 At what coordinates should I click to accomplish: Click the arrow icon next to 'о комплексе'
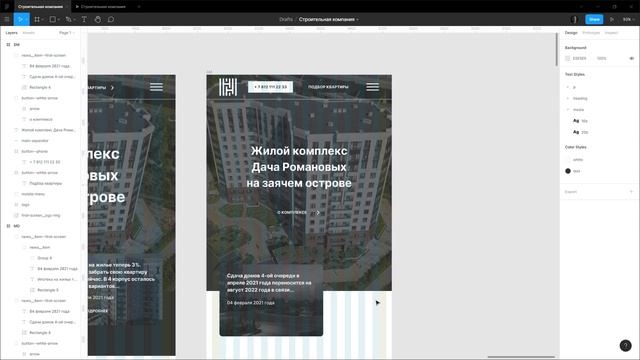point(318,212)
